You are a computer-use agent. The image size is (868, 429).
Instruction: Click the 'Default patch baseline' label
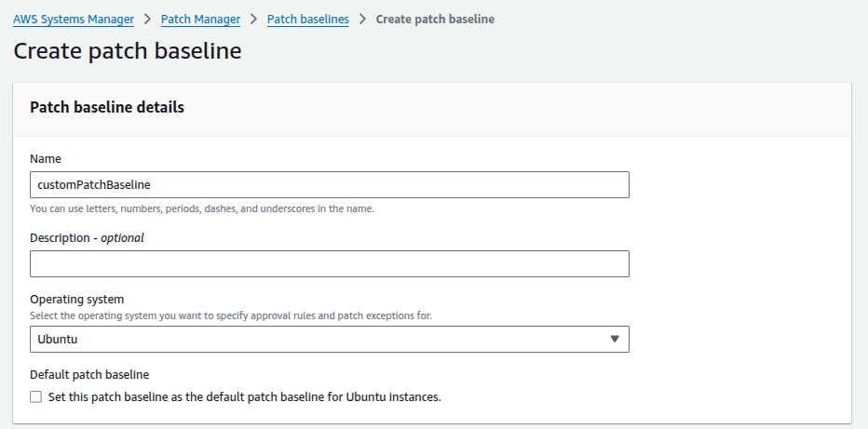[89, 375]
